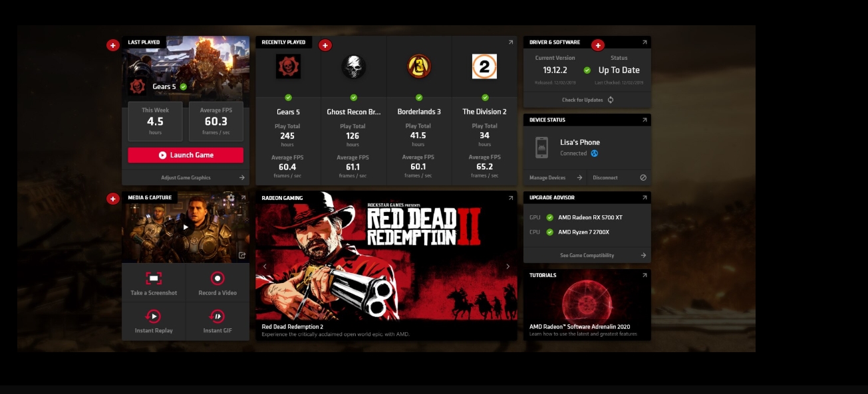
Task: Expand the Upgrade Advisor panel
Action: 645,197
